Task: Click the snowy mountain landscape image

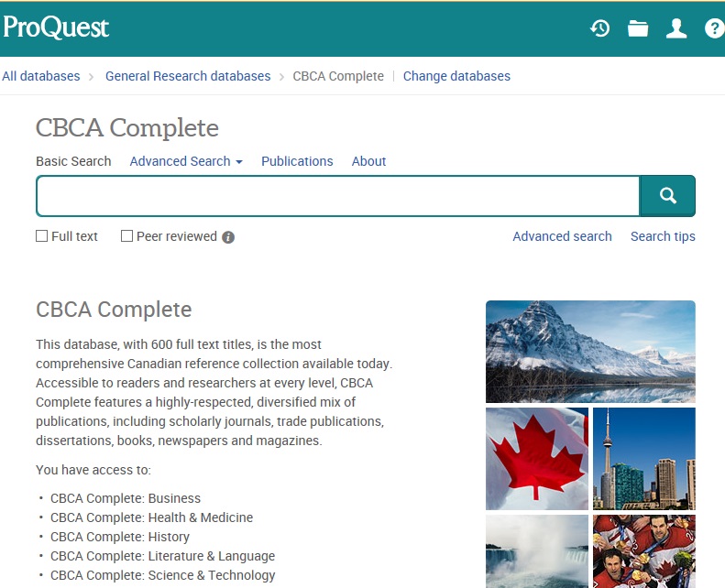Action: [590, 352]
